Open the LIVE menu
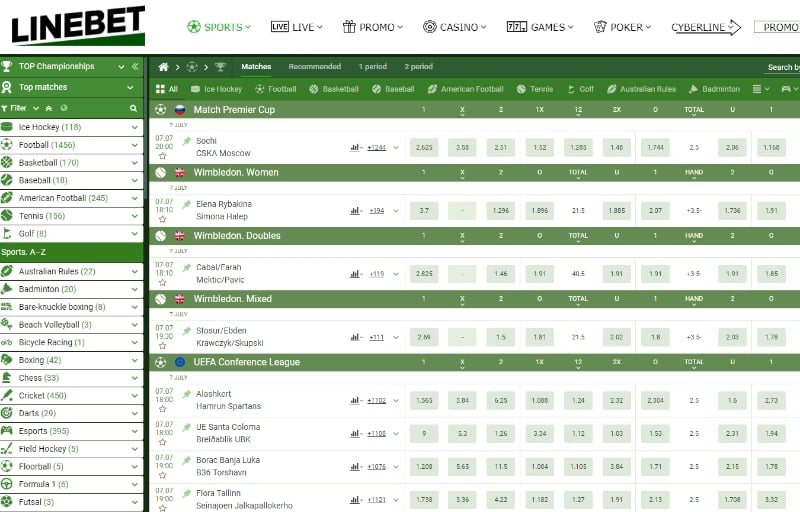This screenshot has height=512, width=800. [296, 27]
